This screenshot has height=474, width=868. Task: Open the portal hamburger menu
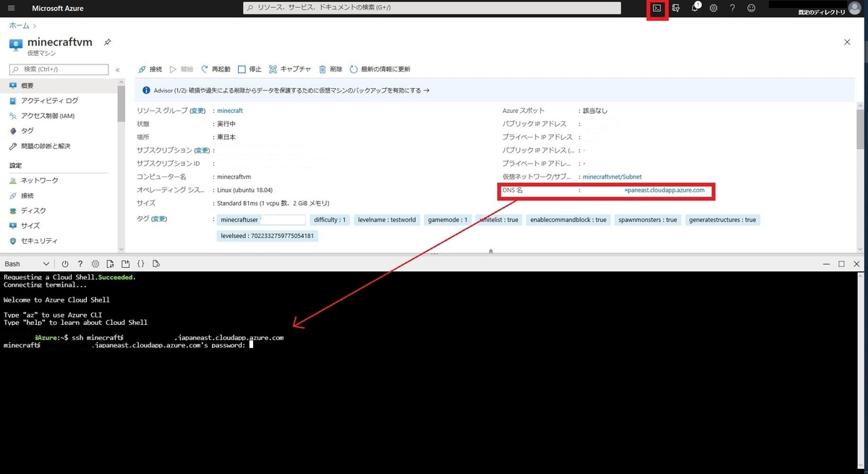click(x=11, y=8)
